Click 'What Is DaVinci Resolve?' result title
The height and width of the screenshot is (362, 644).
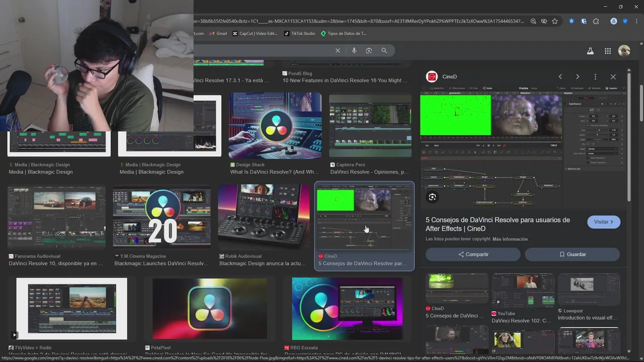pyautogui.click(x=274, y=172)
